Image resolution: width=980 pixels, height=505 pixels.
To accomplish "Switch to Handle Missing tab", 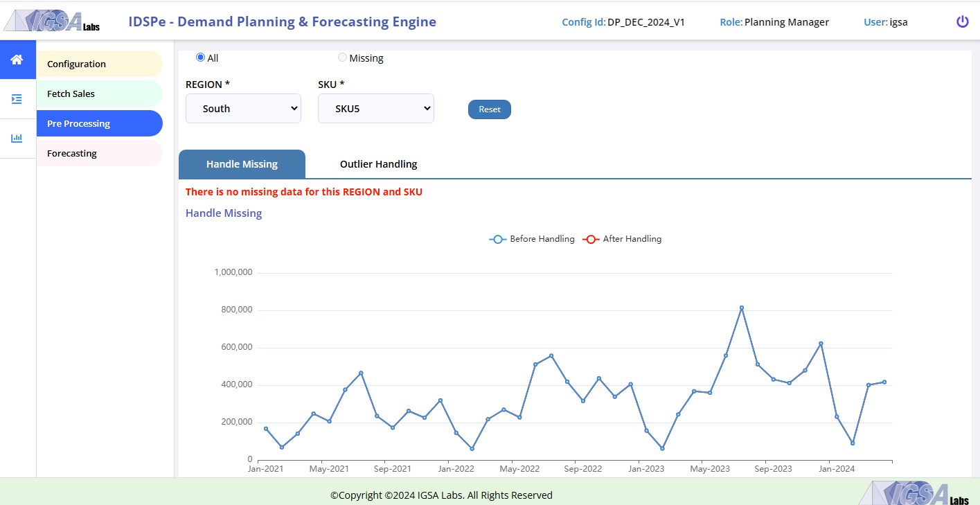I will coord(242,164).
